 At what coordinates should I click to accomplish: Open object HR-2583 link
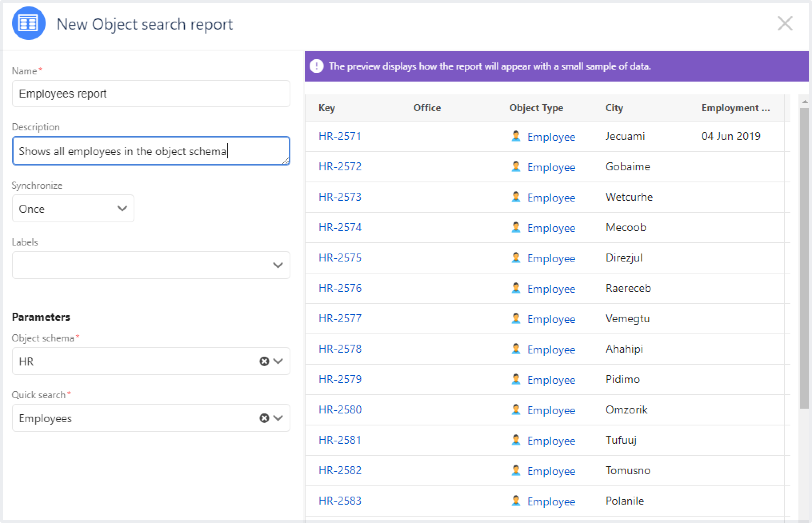pyautogui.click(x=340, y=501)
